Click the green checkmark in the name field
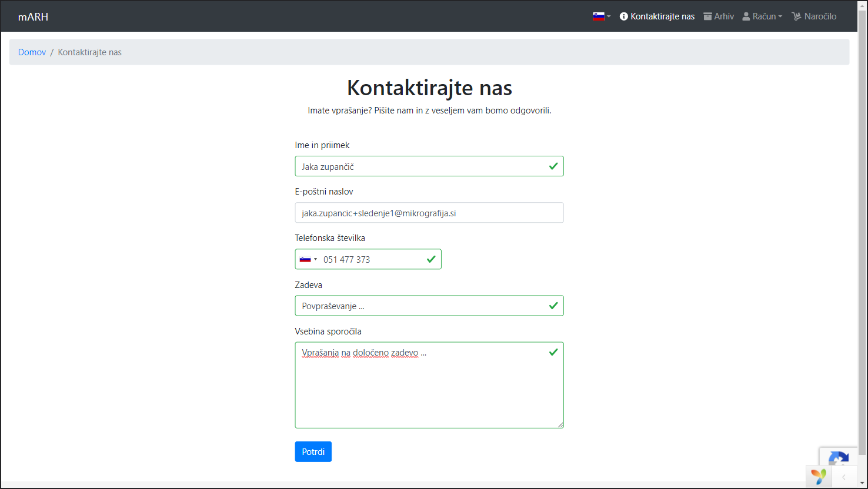Screen dimensions: 868x489 (553, 166)
